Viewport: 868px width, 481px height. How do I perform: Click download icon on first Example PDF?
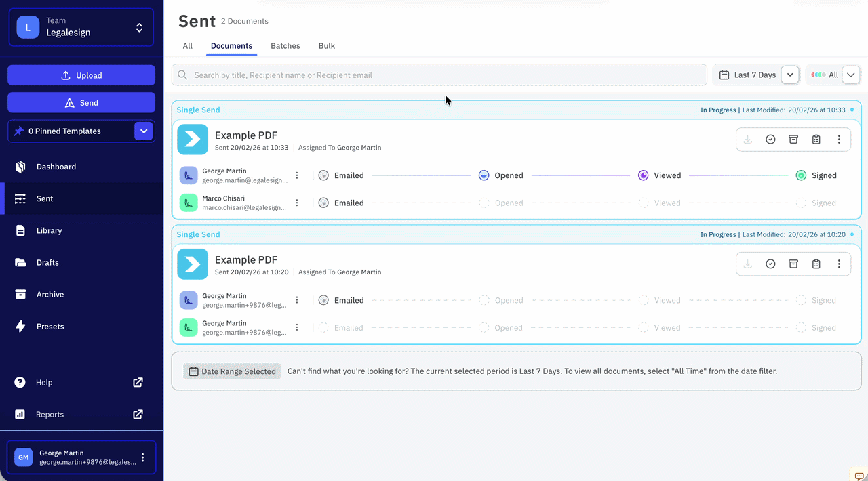748,140
